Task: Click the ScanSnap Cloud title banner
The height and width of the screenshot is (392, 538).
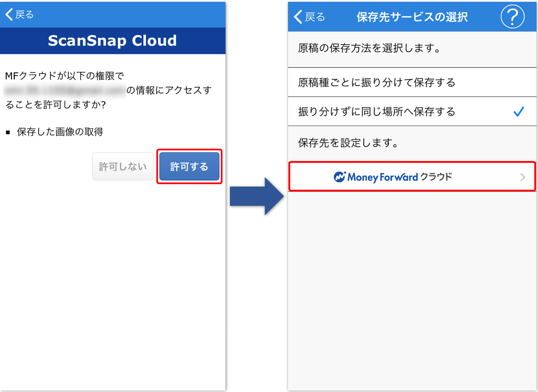Action: coord(113,41)
